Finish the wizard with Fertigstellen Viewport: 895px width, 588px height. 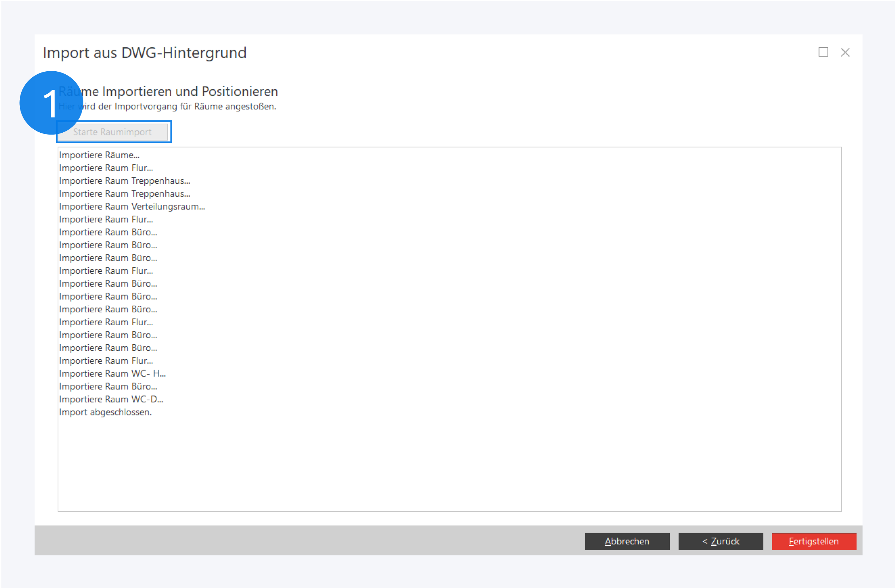click(x=813, y=541)
